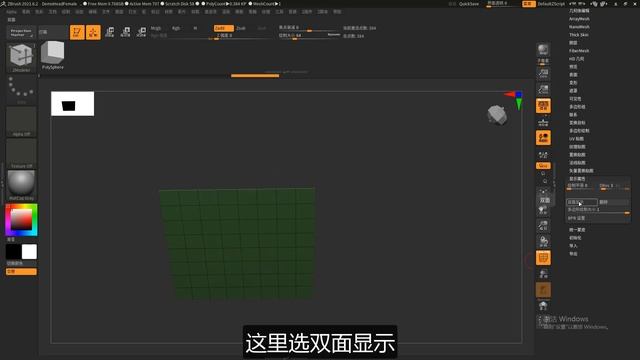Viewport: 640px width, 360px height.
Task: Toggle the orange Local symmetry icon
Action: coord(543,138)
